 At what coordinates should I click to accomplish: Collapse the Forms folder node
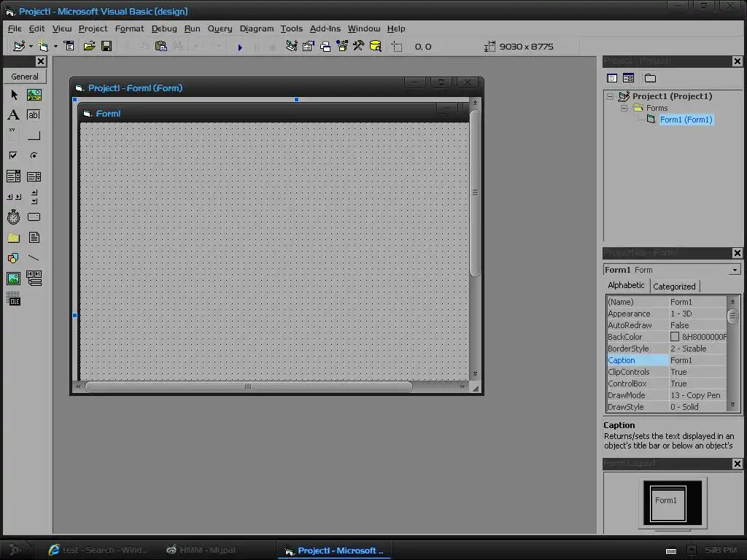(x=624, y=108)
